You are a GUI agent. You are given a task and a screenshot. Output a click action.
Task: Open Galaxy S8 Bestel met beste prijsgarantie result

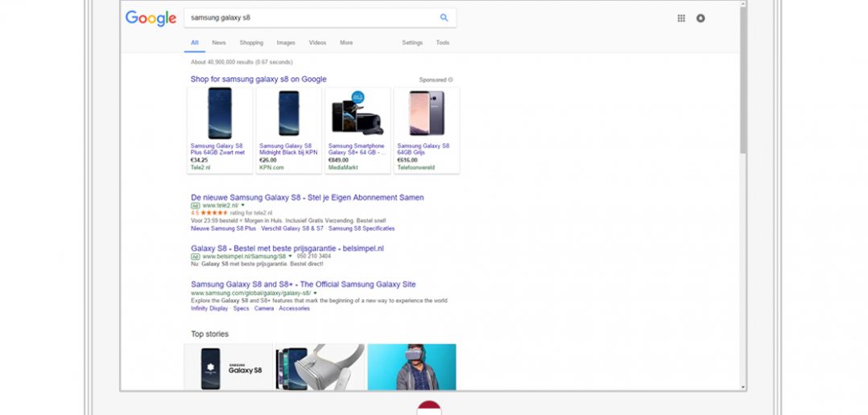click(x=287, y=249)
